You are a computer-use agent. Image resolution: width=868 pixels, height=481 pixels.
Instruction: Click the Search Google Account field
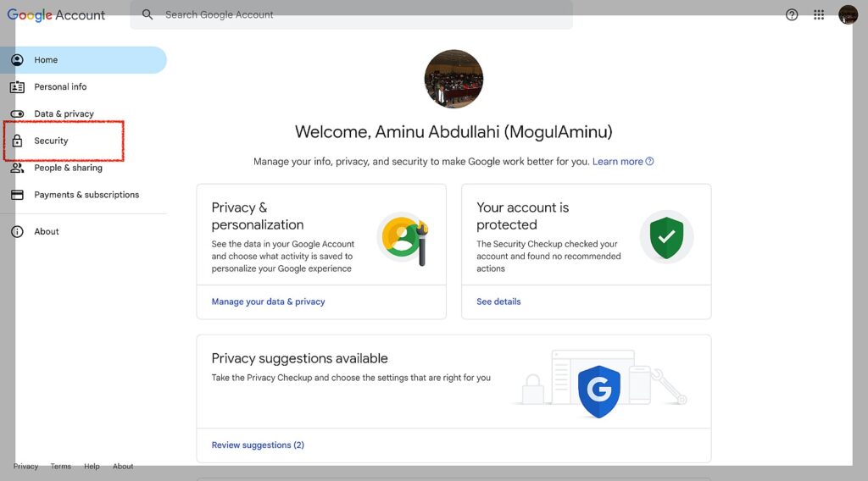(356, 14)
